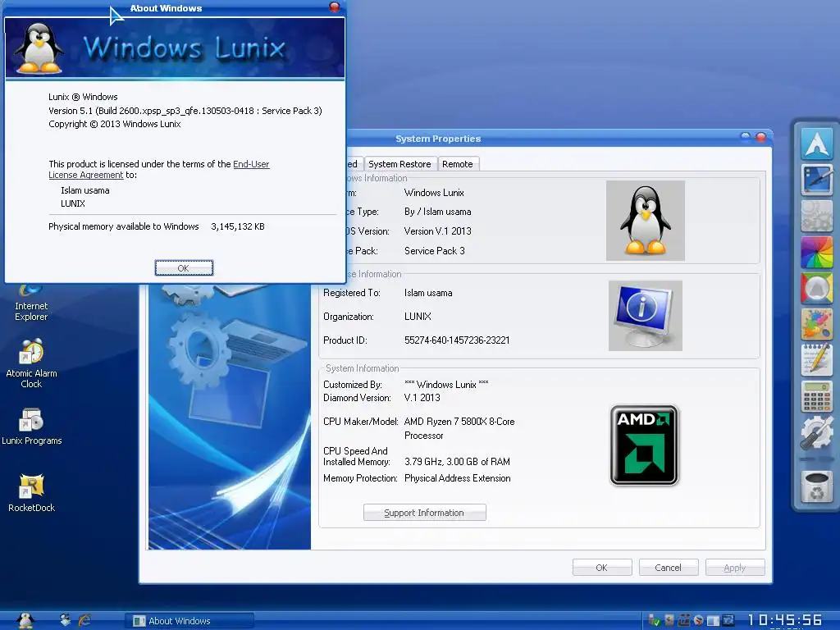Open the penguin Start button on the taskbar

(x=25, y=620)
